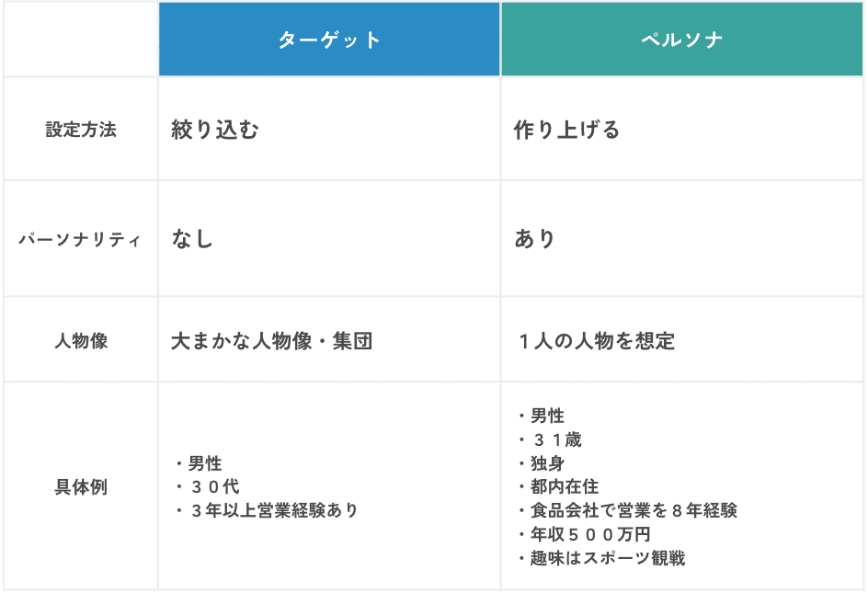This screenshot has height=593, width=868.
Task: Click the なし cell under ターゲット
Action: click(192, 239)
